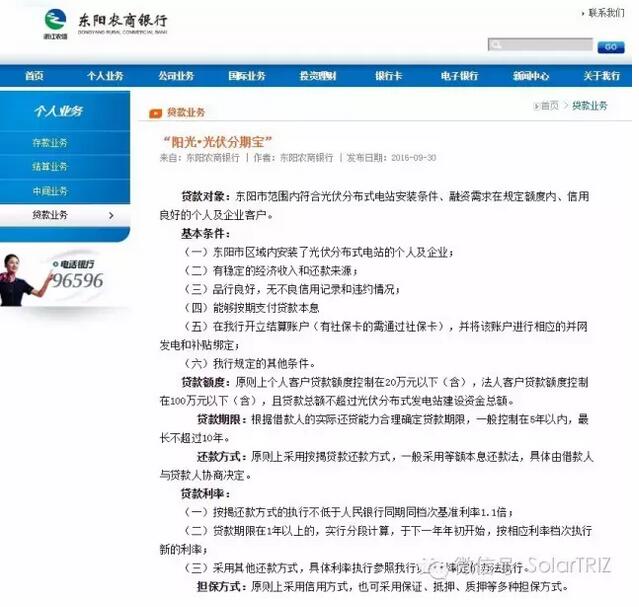Viewport: 639px width, 607px height.
Task: Click the Dongyang Rural Commercial Bank logo
Action: point(106,23)
